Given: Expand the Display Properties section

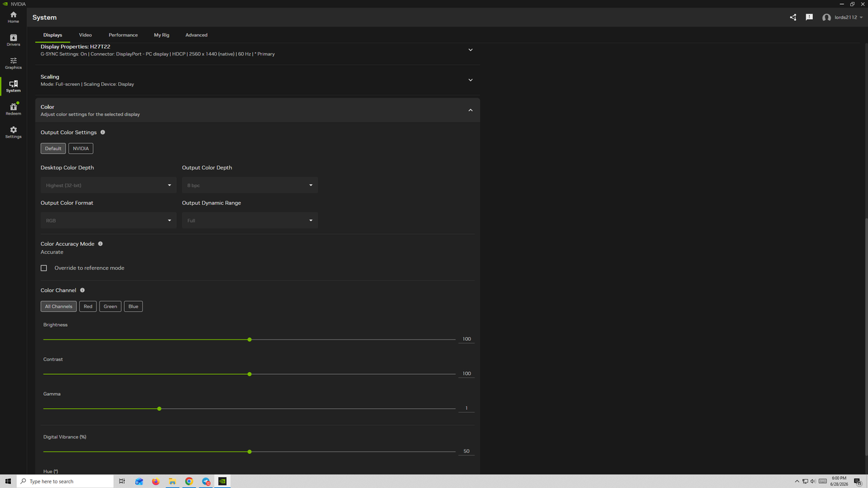Looking at the screenshot, I should (x=471, y=49).
